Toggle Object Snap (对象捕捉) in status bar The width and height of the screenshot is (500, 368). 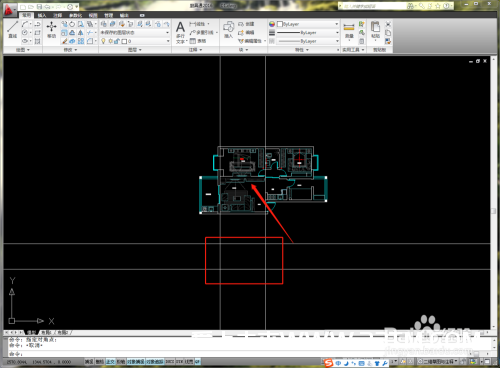136,362
